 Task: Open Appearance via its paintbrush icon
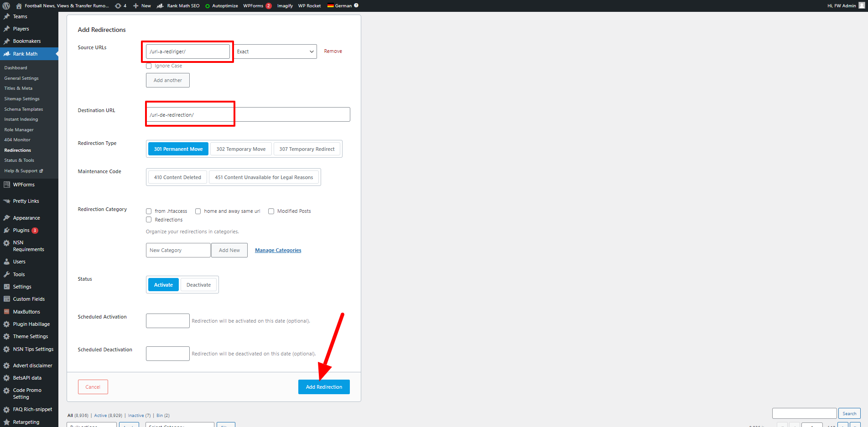click(x=6, y=218)
